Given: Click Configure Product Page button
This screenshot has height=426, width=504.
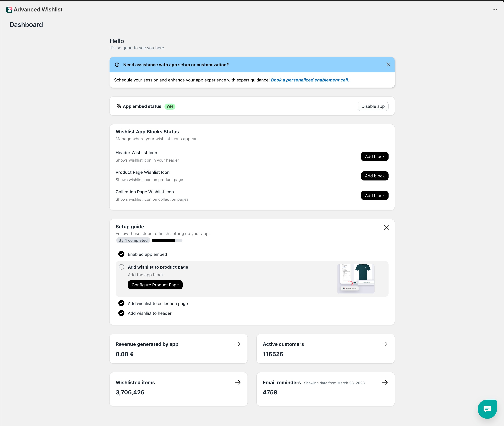Looking at the screenshot, I should coord(155,285).
